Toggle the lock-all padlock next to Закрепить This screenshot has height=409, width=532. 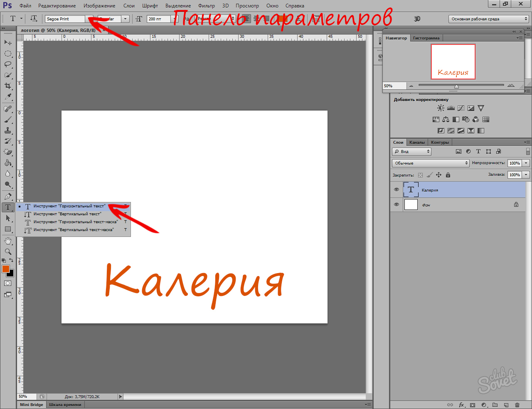pos(448,175)
